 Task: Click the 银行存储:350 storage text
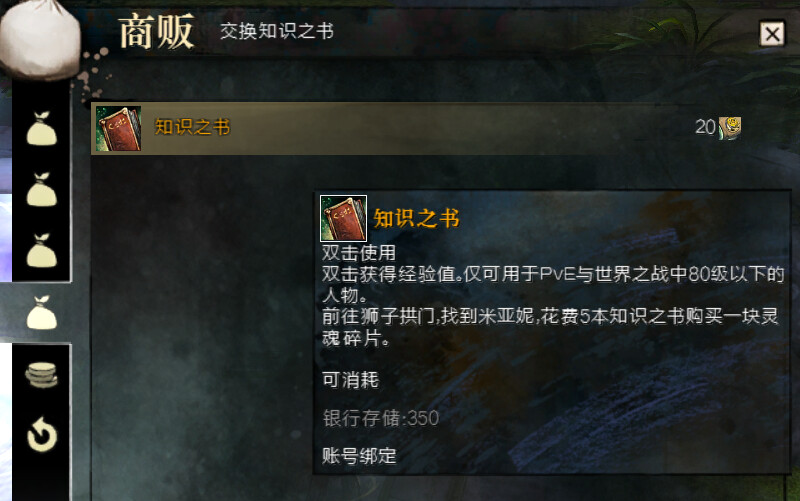(x=381, y=418)
